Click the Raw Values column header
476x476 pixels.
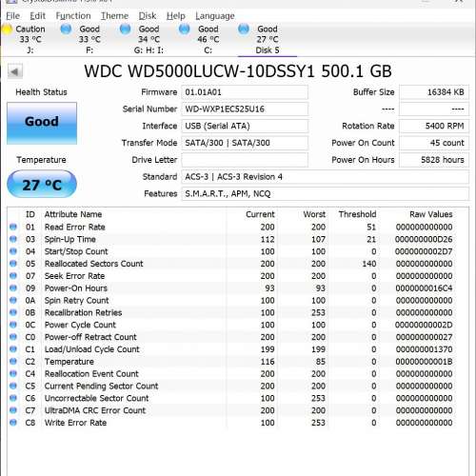point(431,214)
